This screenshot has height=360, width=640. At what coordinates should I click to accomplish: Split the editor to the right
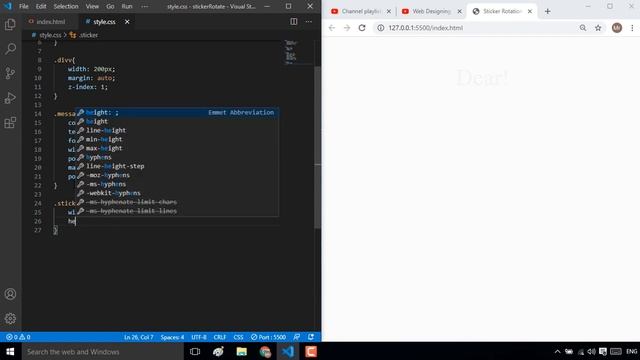tap(293, 22)
